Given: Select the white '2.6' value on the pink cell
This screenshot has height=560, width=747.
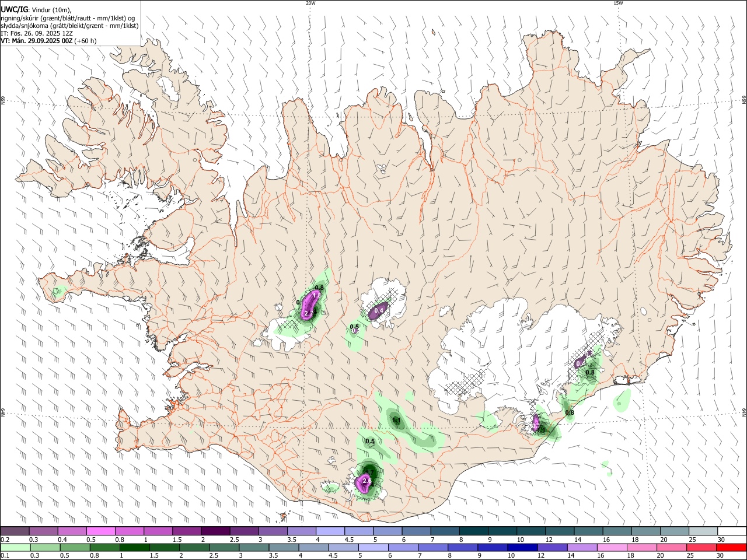Looking at the screenshot, I should (367, 481).
